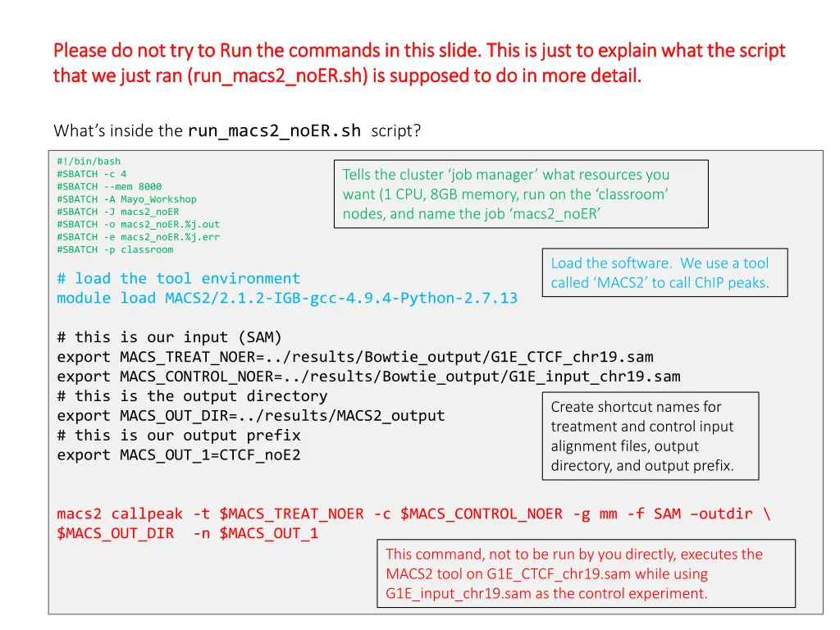
Task: Click the 'export MACS_OUT_1=CTCF_noE2' line
Action: (x=178, y=455)
